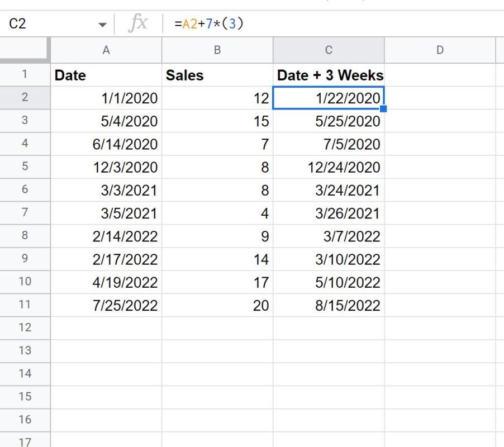This screenshot has height=447, width=504.
Task: Click the blue fill handle on C2
Action: [x=383, y=109]
